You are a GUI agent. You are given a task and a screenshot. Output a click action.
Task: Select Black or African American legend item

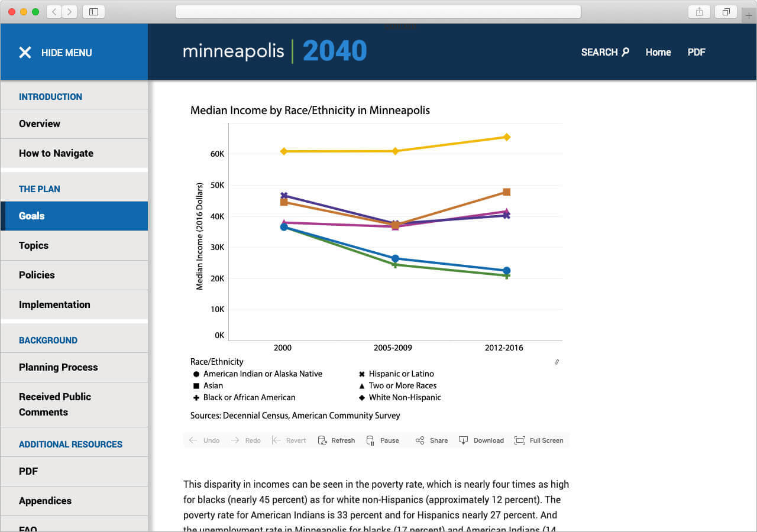click(x=244, y=397)
